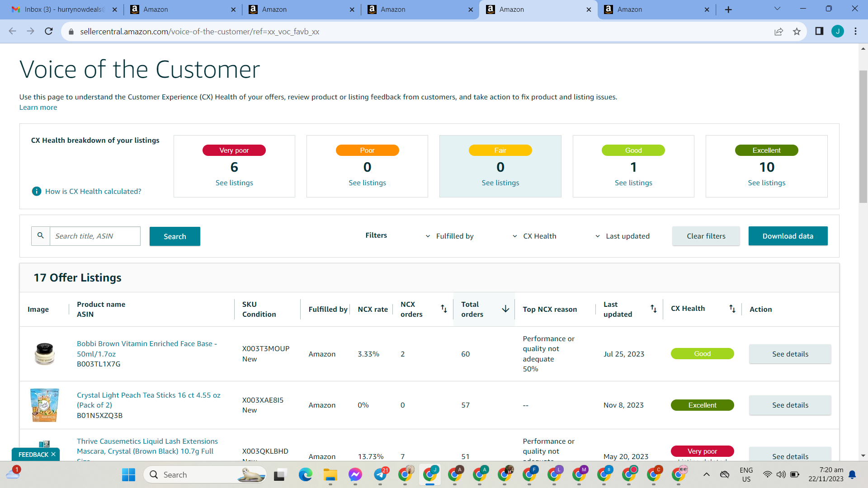See listings under Very poor
868x488 pixels.
(234, 183)
